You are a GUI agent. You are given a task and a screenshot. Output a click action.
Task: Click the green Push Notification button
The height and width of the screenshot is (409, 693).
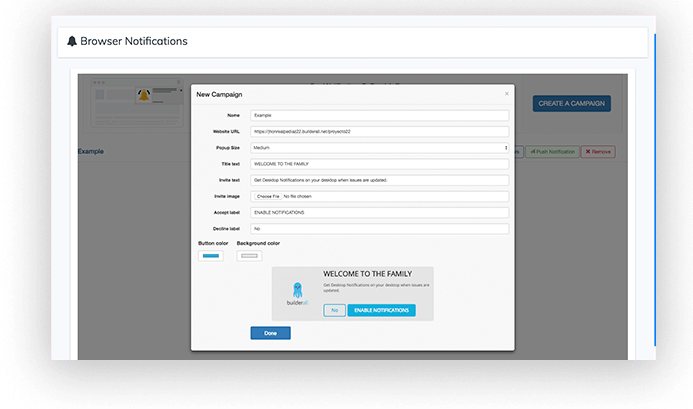click(x=551, y=152)
